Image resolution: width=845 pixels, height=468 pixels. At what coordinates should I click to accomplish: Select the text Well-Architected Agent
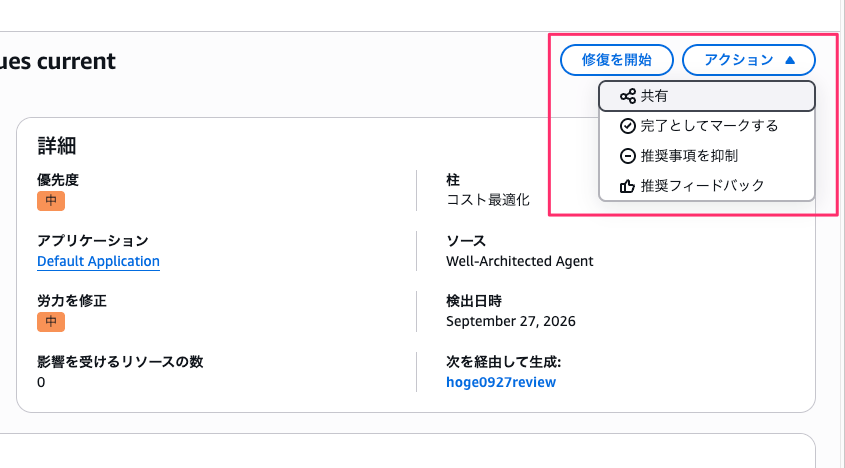tap(520, 261)
